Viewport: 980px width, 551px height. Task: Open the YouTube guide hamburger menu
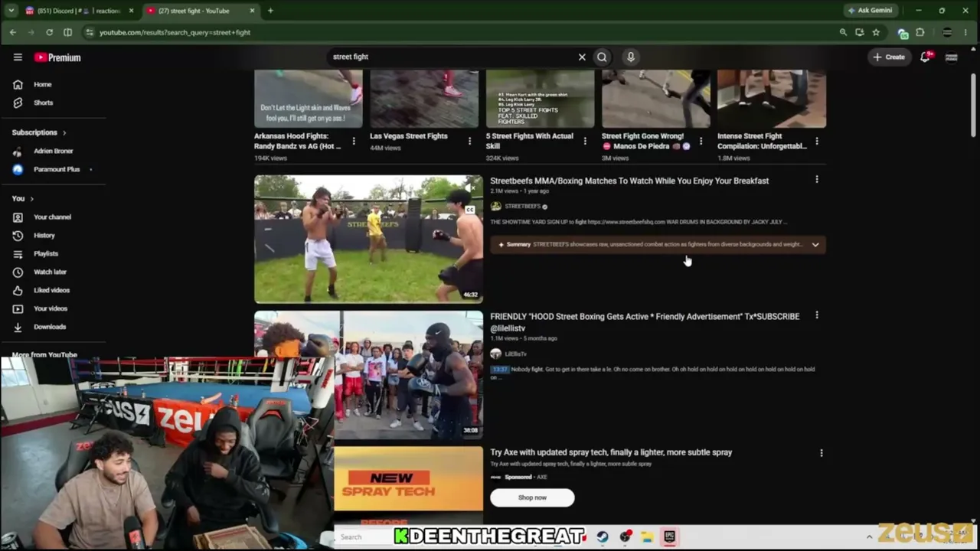[x=18, y=57]
